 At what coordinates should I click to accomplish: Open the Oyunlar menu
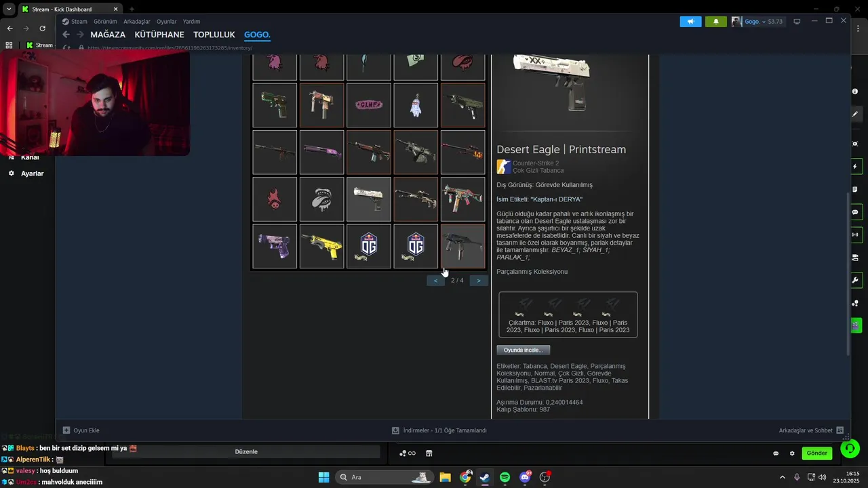[167, 22]
